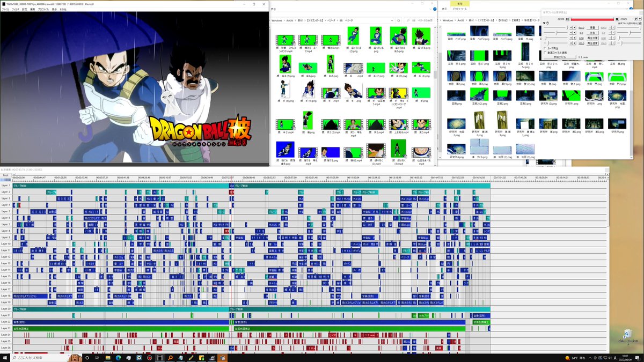Click the hand camera-control icon in settings dialog
The width and height of the screenshot is (644, 362).
coord(547,23)
